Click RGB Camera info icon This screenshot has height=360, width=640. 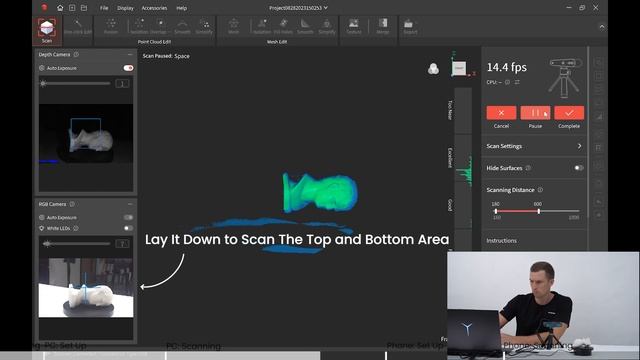72,204
